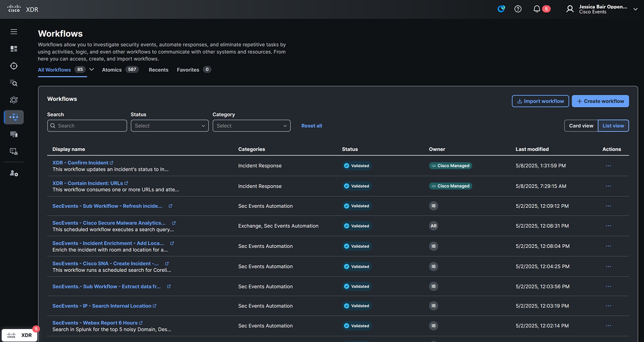This screenshot has width=644, height=342.
Task: Open the incidents crosshair icon in sidebar
Action: [x=14, y=66]
